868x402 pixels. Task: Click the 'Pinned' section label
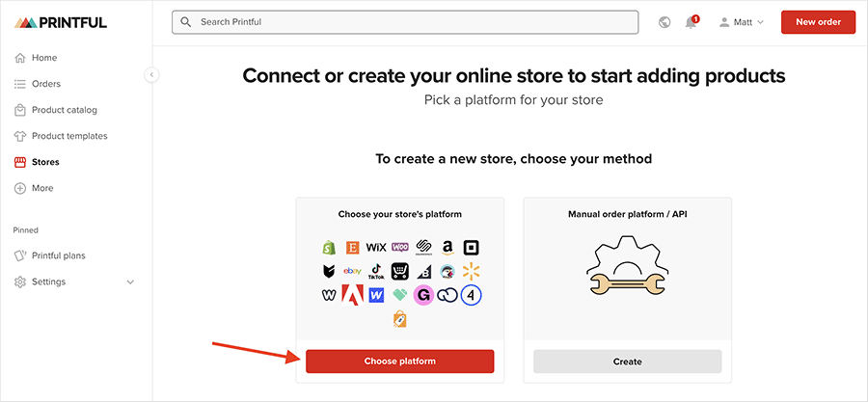click(25, 230)
